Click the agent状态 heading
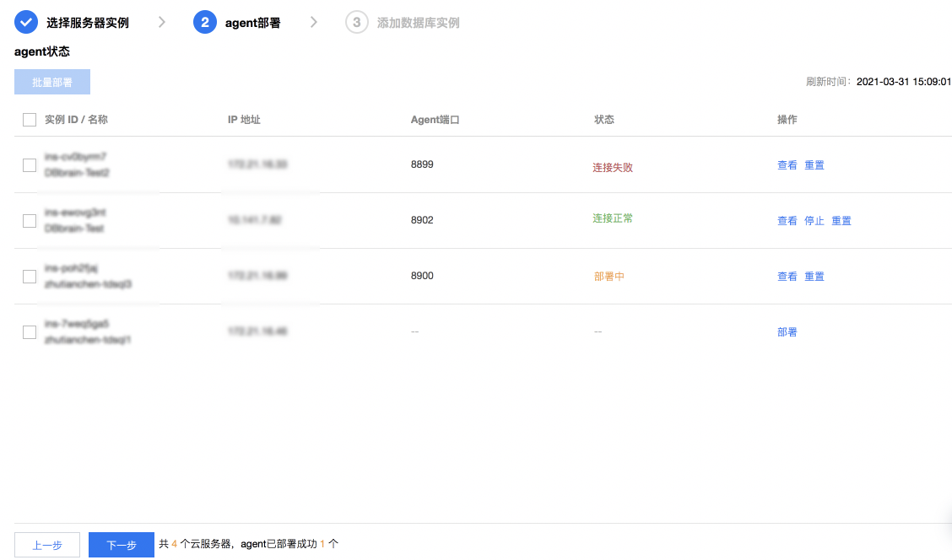The height and width of the screenshot is (560, 952). (x=42, y=51)
